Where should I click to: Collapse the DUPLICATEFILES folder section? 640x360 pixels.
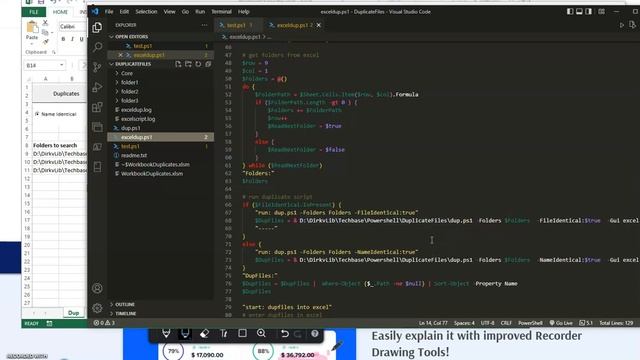point(111,64)
